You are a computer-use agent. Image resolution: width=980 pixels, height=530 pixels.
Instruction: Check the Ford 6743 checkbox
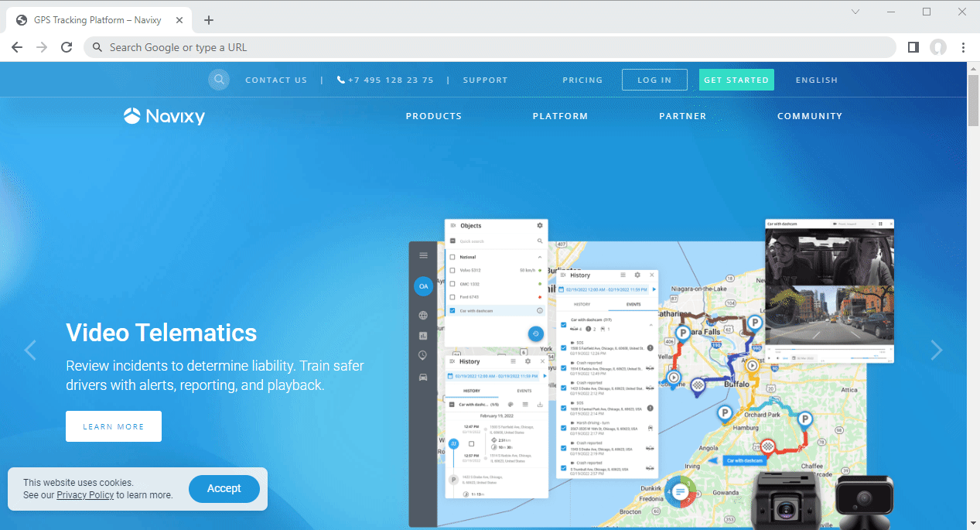click(x=452, y=297)
